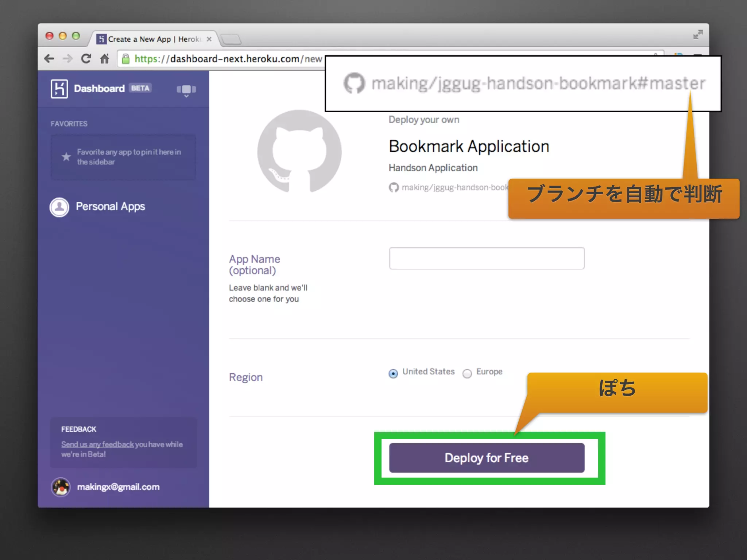
Task: Select the United States region
Action: pyautogui.click(x=393, y=374)
